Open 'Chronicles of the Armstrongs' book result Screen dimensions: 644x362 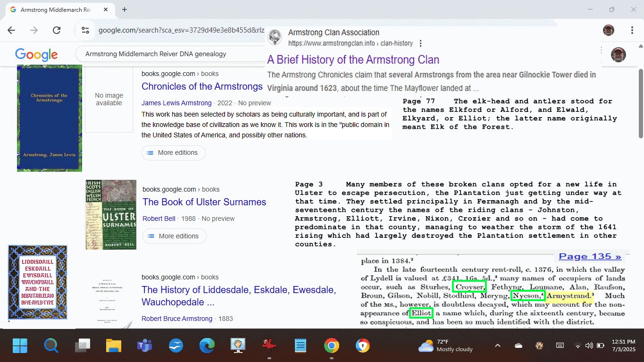click(x=202, y=86)
